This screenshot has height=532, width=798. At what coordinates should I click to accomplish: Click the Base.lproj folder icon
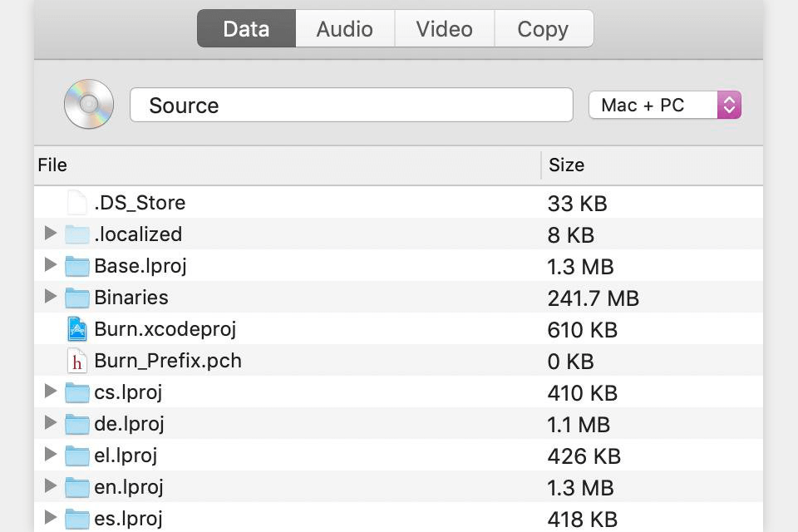77,266
